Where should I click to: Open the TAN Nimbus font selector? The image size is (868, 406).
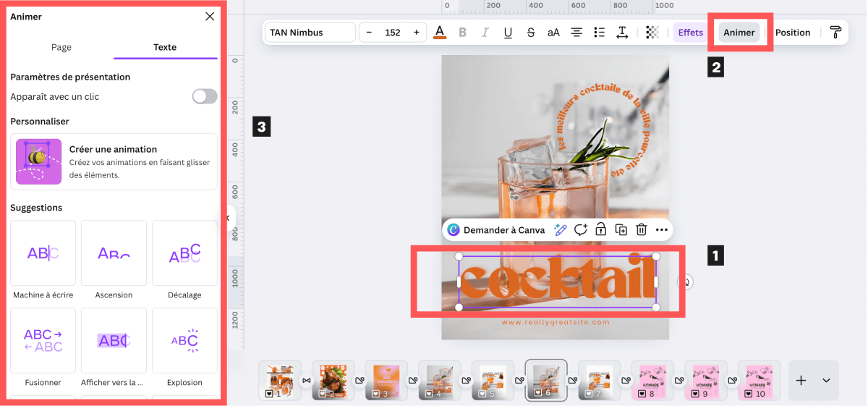310,33
